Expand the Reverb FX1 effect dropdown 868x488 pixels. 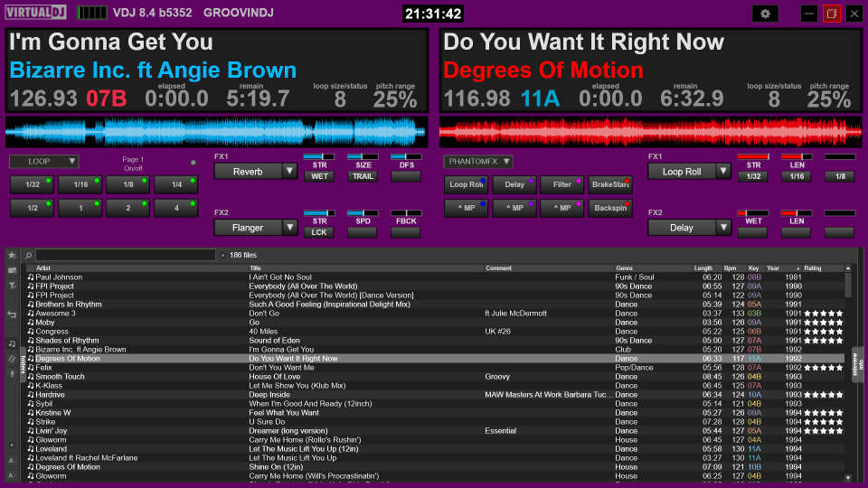(x=288, y=171)
